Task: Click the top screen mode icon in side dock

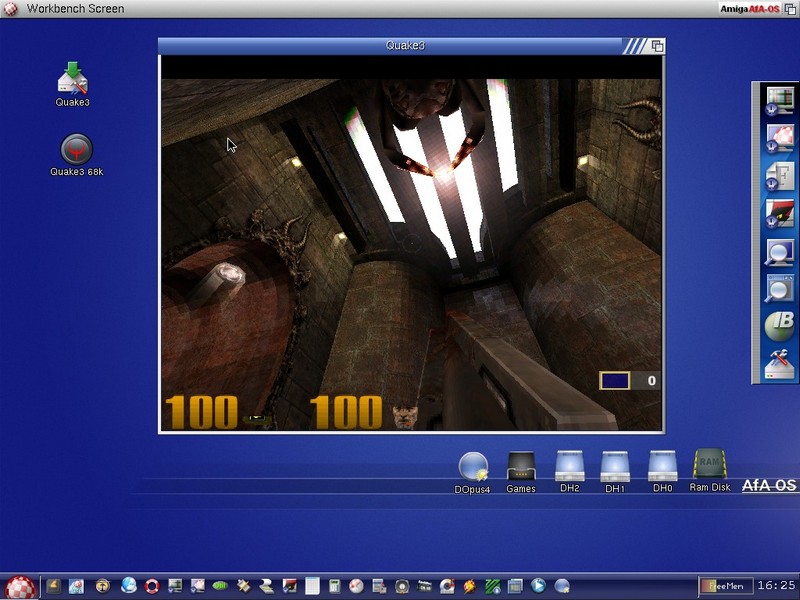Action: 779,100
